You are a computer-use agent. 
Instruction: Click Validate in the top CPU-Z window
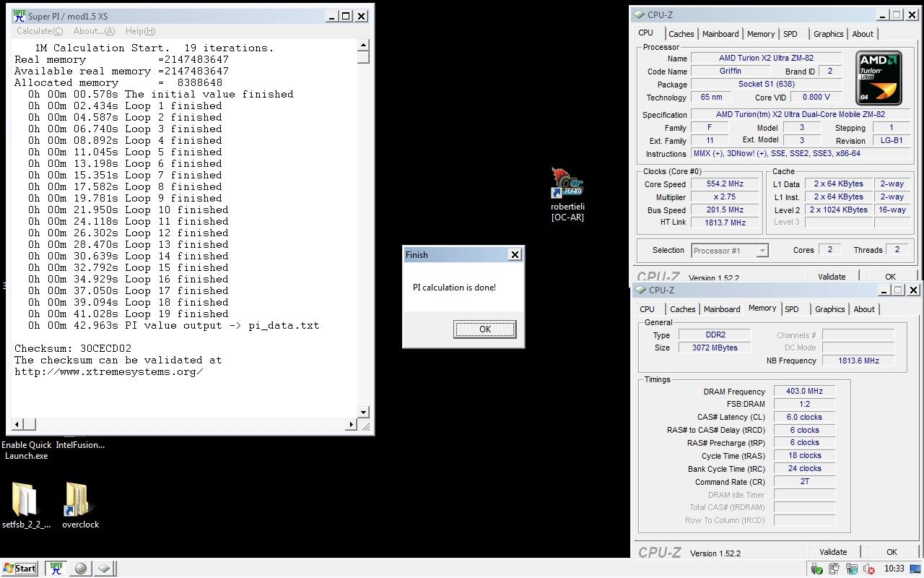point(832,277)
